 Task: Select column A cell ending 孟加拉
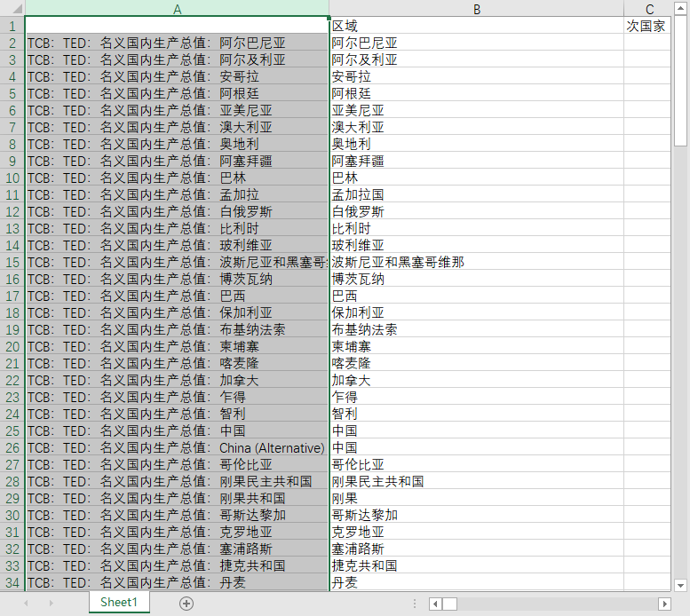(177, 194)
